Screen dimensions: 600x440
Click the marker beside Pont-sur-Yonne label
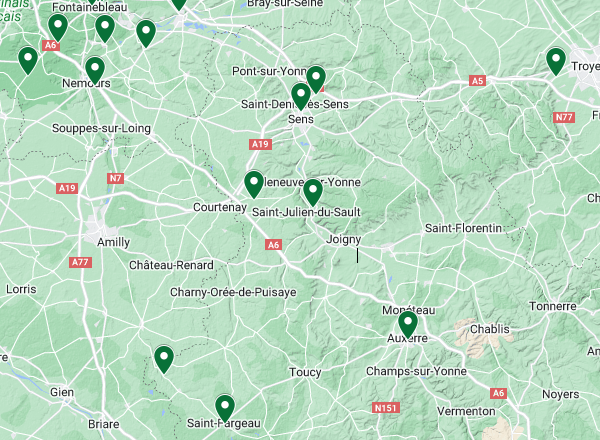coord(316,79)
